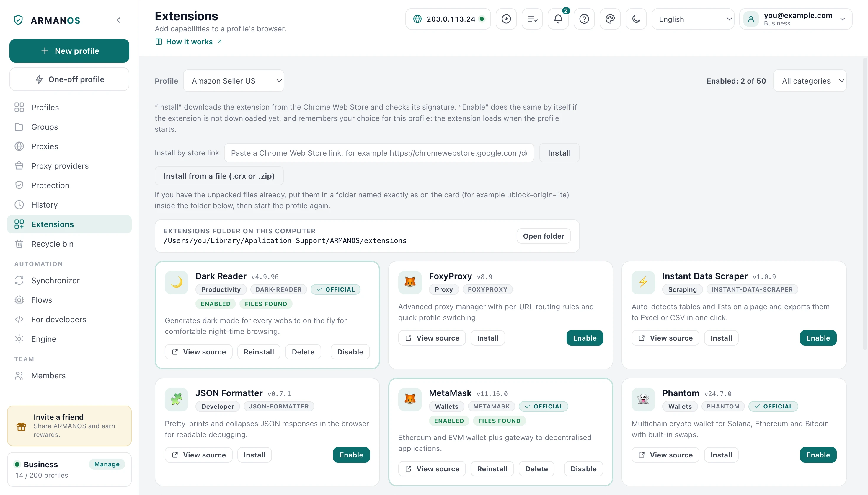Screen dimensions: 868x495
Task: Open Flows in the Automation section
Action: (x=69, y=300)
